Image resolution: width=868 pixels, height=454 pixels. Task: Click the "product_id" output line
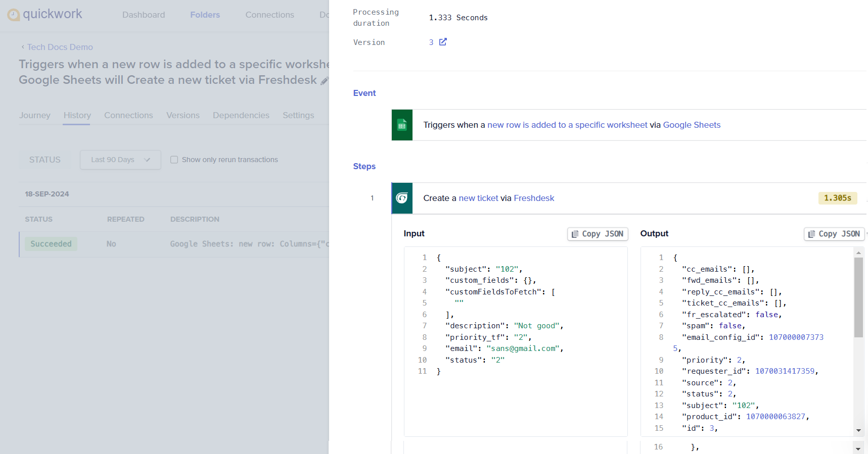click(x=746, y=417)
